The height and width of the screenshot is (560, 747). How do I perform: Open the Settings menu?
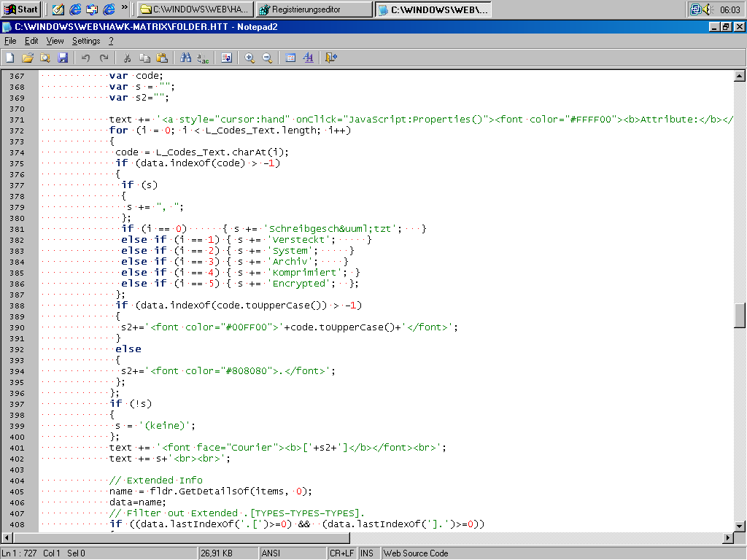pyautogui.click(x=86, y=41)
